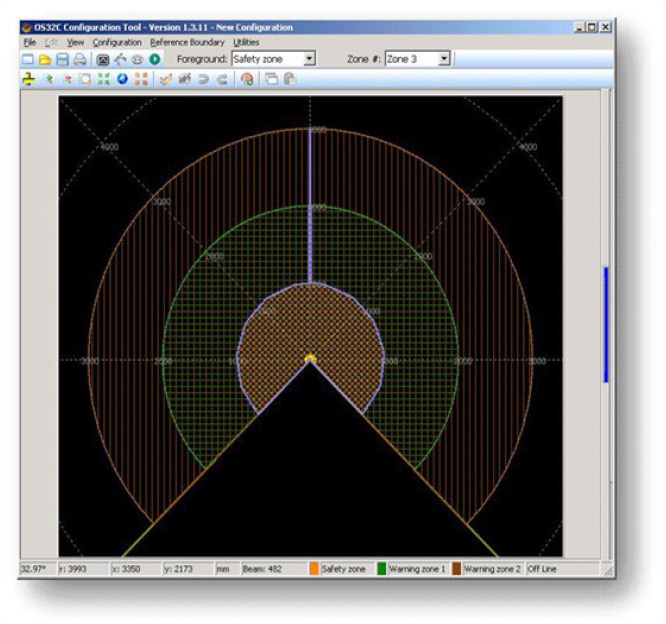Viewport: 666px width, 624px height.
Task: Open the Utilities menu
Action: 246,42
